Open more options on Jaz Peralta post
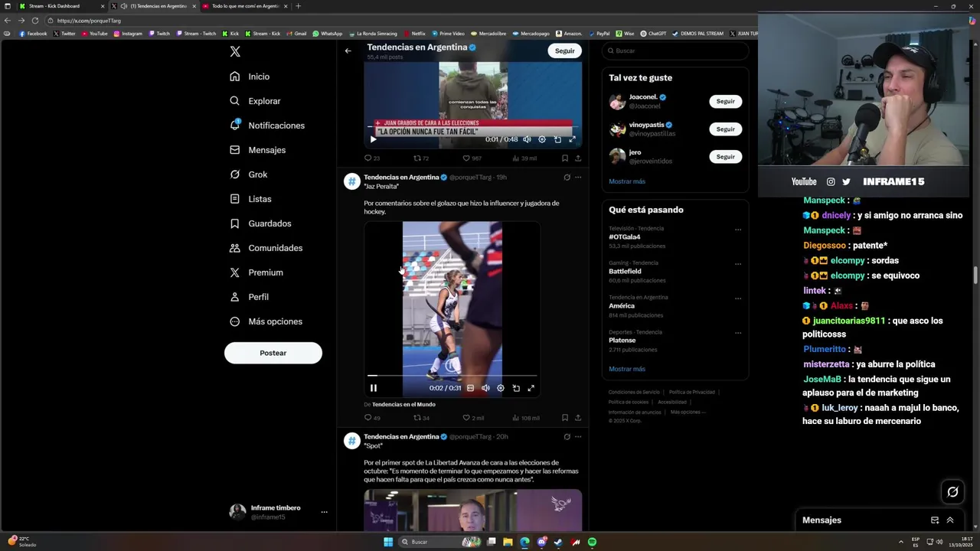980x551 pixels. pos(578,177)
